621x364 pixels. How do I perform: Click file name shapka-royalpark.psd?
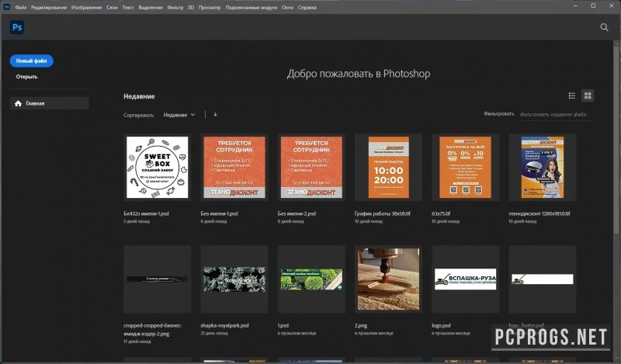(x=224, y=325)
